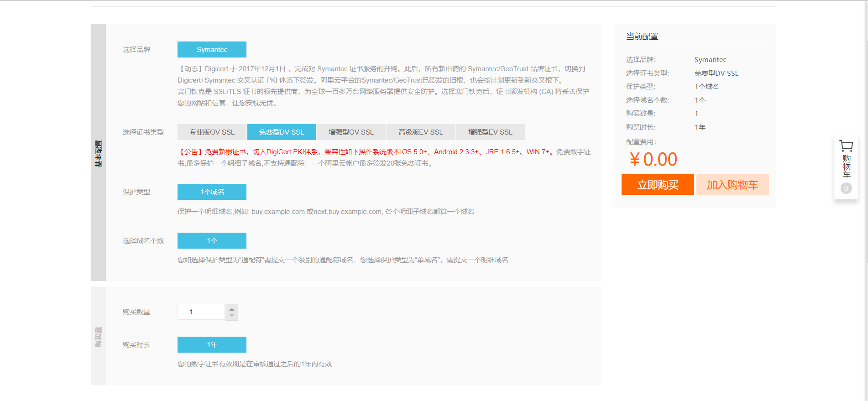
Task: Click the Symantec value in summary panel
Action: pos(710,59)
